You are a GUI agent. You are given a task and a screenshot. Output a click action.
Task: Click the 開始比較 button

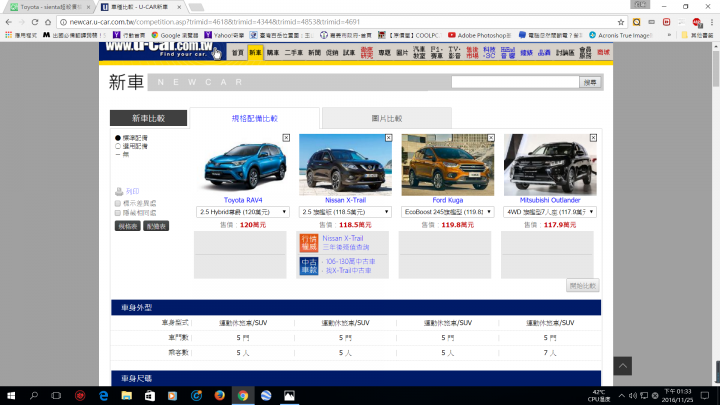tap(582, 286)
